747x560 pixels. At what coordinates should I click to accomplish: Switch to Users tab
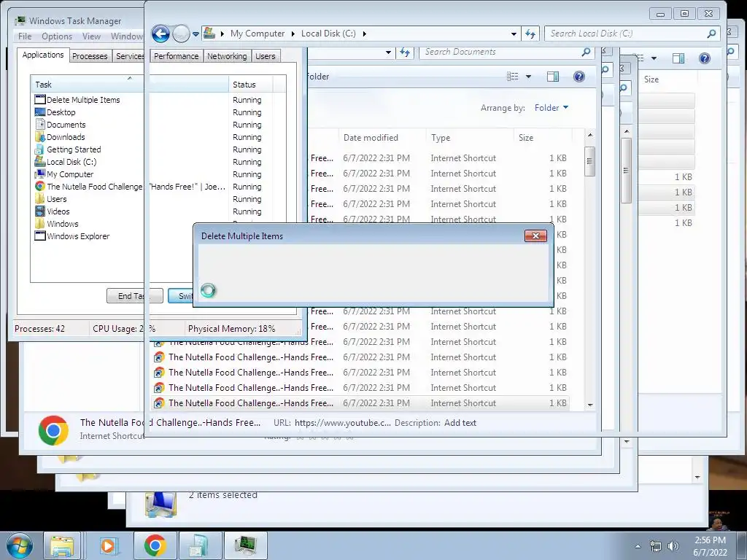click(266, 56)
